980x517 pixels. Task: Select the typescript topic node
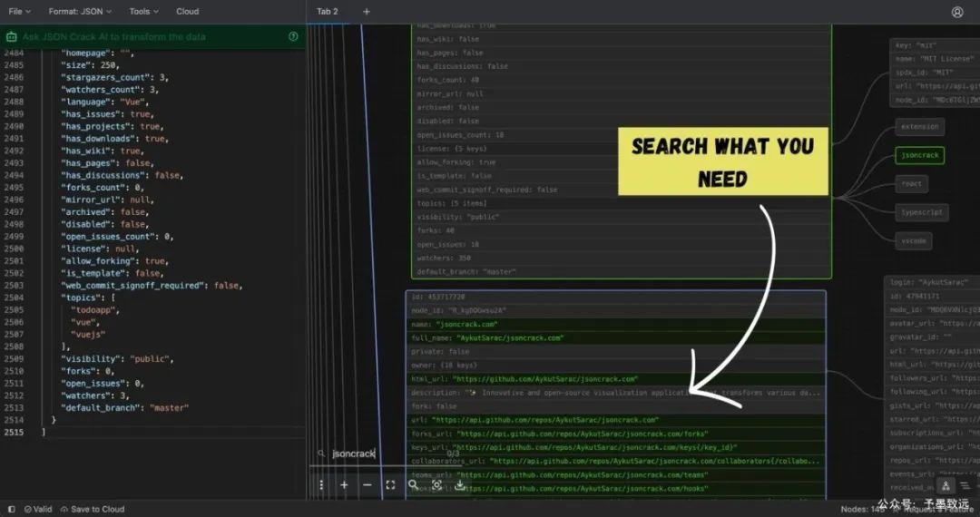coord(921,212)
